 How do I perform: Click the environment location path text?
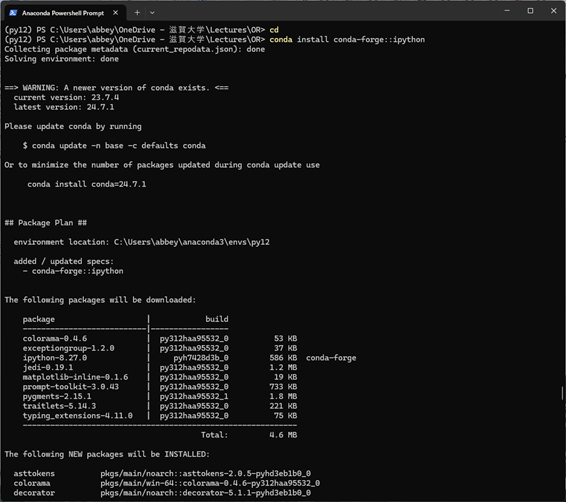pyautogui.click(x=192, y=242)
